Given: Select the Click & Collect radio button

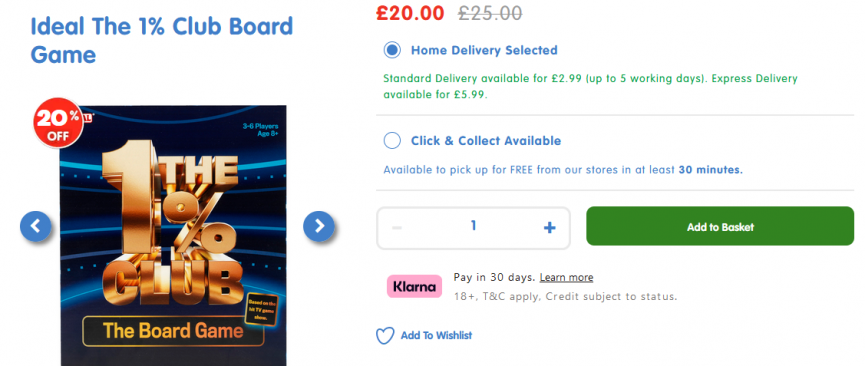Looking at the screenshot, I should pyautogui.click(x=392, y=141).
